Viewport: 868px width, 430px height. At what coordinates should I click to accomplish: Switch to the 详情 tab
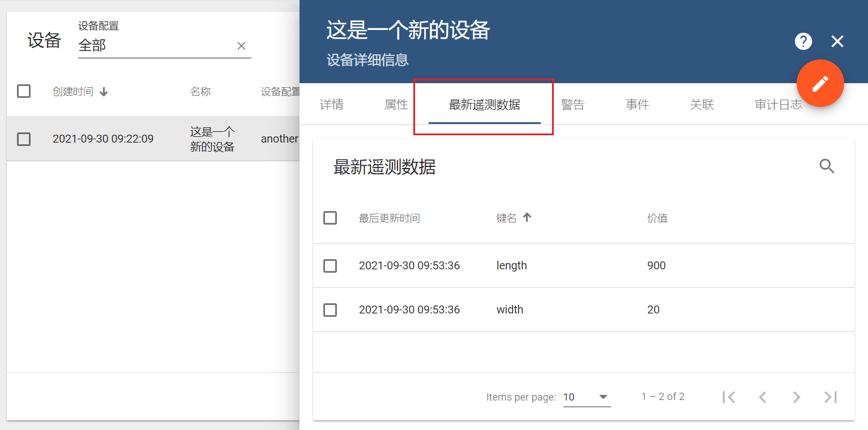click(x=332, y=105)
